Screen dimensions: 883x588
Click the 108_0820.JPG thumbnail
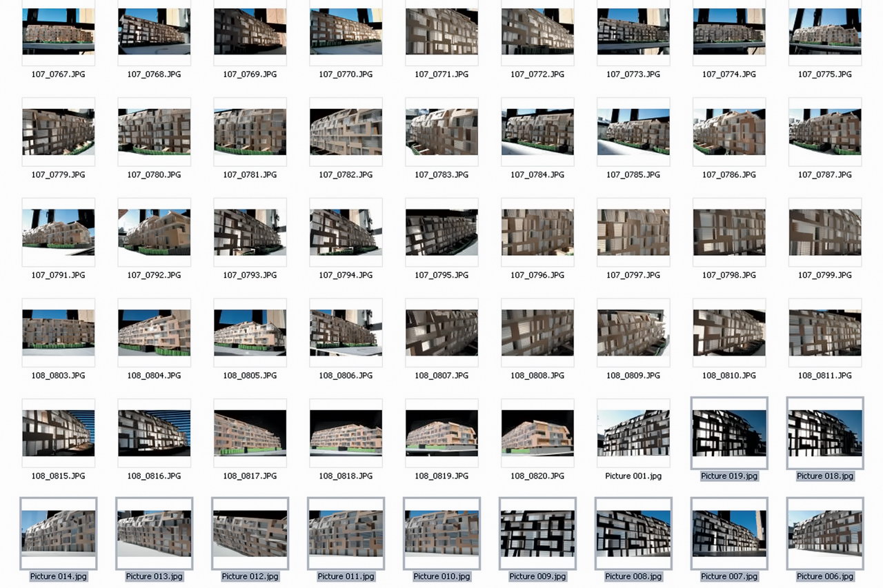coord(537,434)
